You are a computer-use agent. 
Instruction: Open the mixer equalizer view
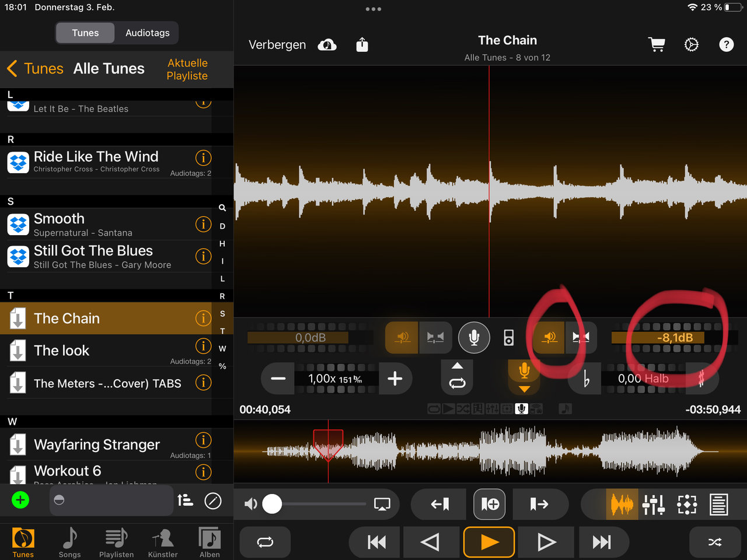pyautogui.click(x=654, y=505)
